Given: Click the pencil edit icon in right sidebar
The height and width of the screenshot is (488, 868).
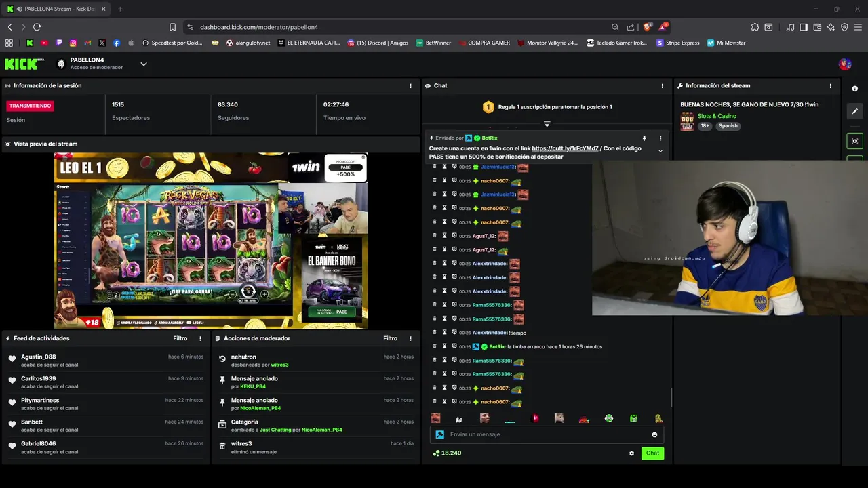Looking at the screenshot, I should pyautogui.click(x=855, y=111).
